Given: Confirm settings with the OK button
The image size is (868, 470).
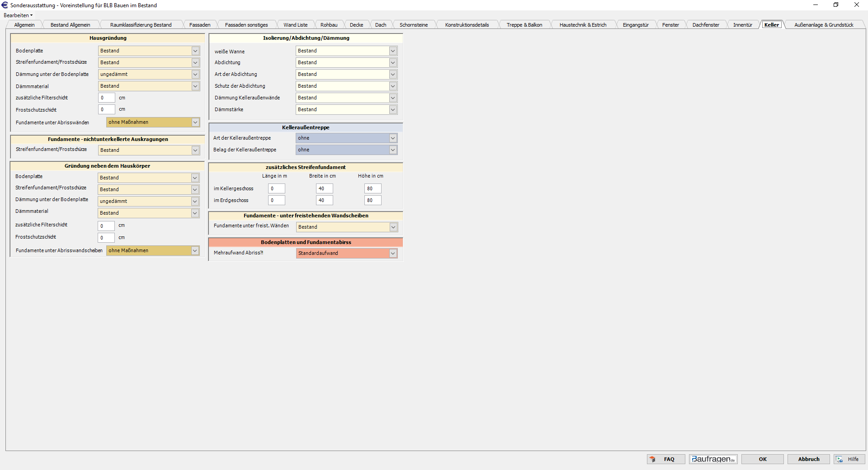Looking at the screenshot, I should [x=762, y=459].
